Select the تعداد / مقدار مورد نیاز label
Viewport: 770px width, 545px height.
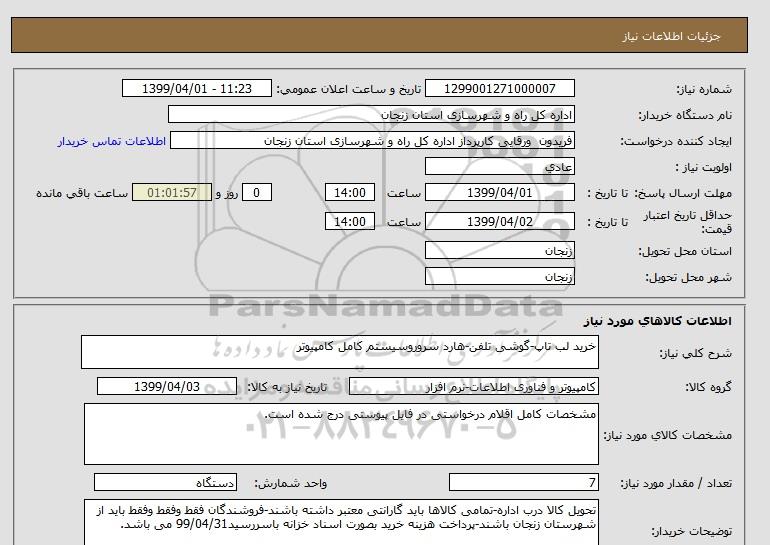pos(676,484)
